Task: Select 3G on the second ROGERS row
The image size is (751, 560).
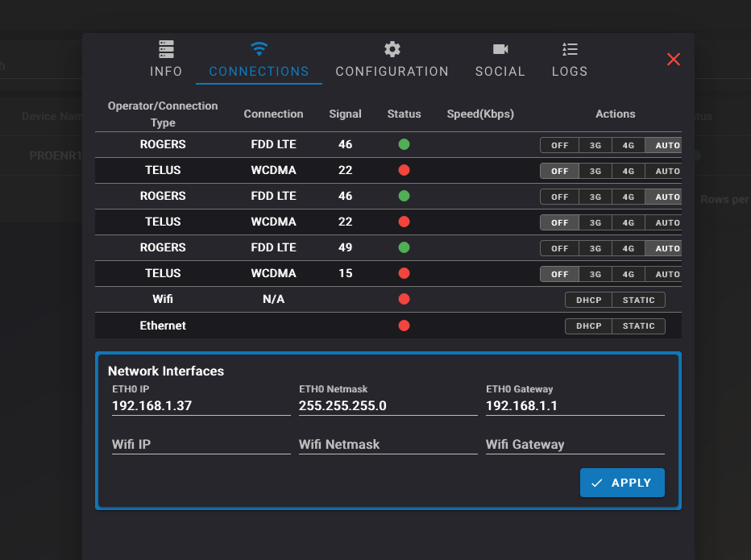Action: [x=595, y=197]
